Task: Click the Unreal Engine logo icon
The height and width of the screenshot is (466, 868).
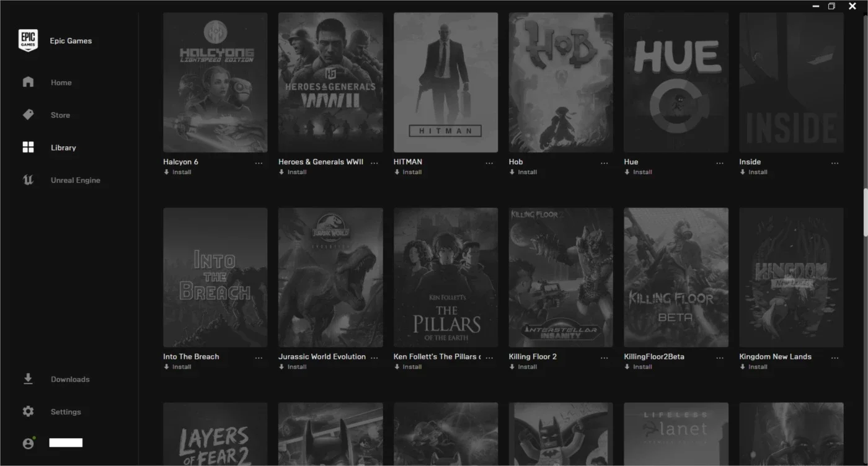Action: click(x=28, y=180)
